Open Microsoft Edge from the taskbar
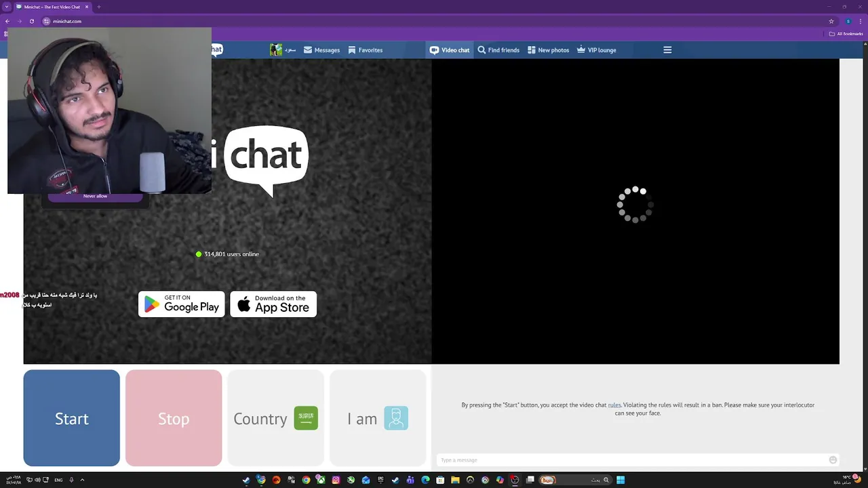The width and height of the screenshot is (868, 488). [425, 480]
